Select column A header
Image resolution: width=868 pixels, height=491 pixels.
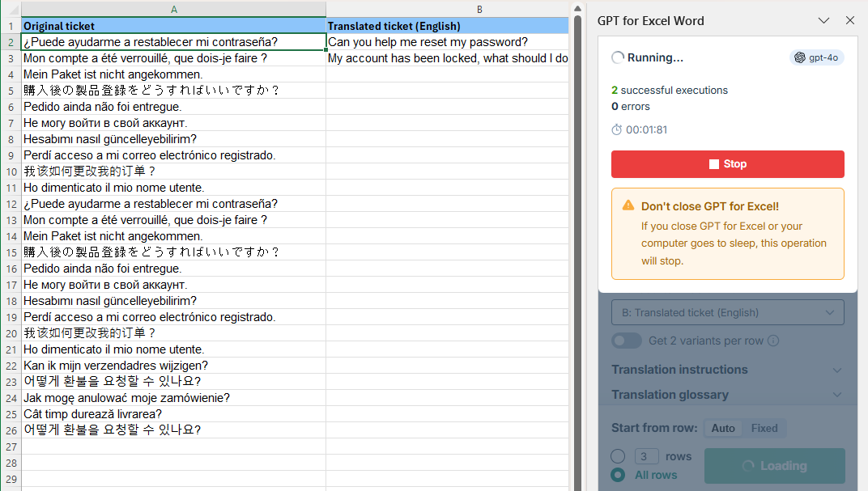pyautogui.click(x=174, y=10)
